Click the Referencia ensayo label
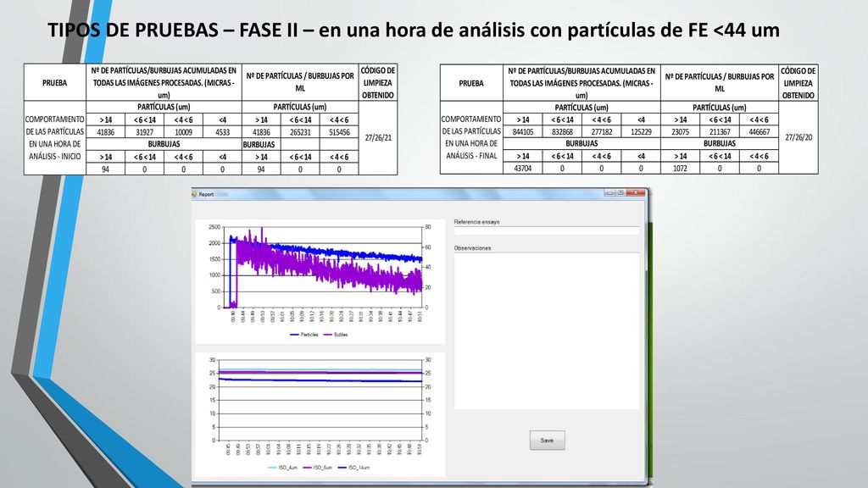The image size is (868, 488). (476, 222)
